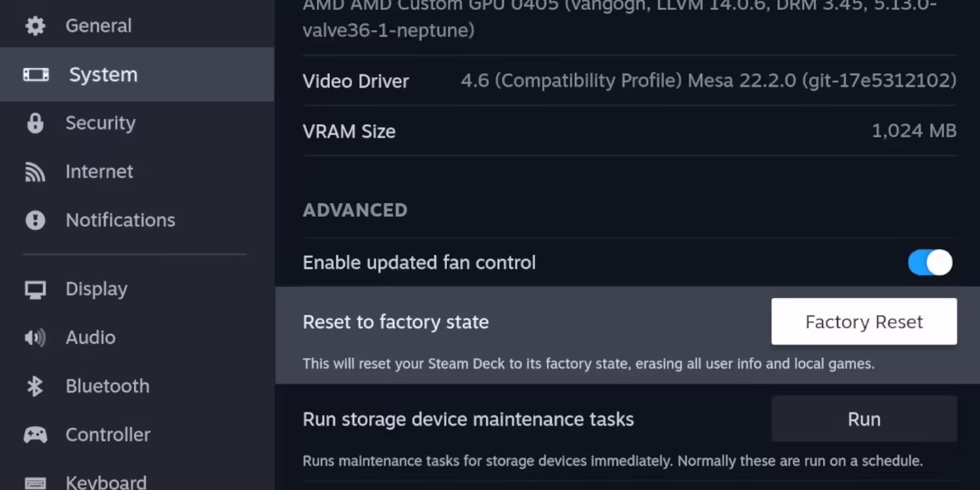The height and width of the screenshot is (490, 980).
Task: Select the System chip icon
Action: tap(36, 74)
